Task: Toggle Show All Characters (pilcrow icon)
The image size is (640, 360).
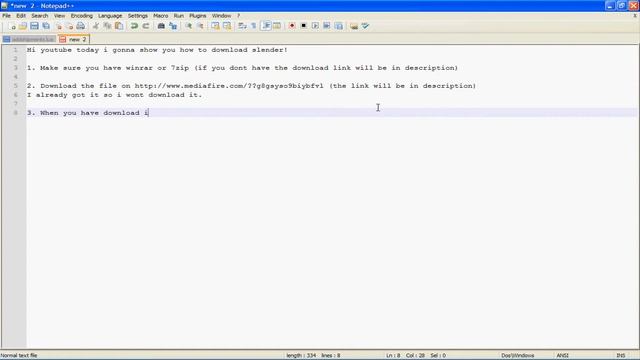Action: coord(254,26)
